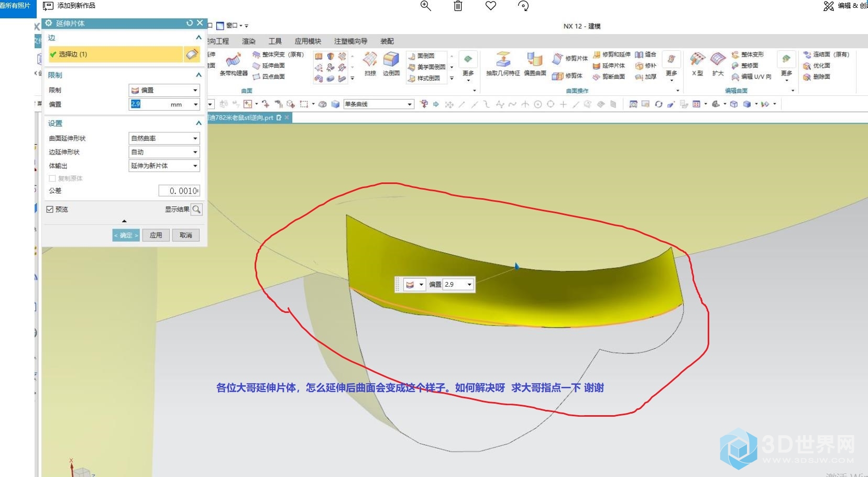Screen dimensions: 868x477
Task: Open the on-screen 偏置 2.9 value dropdown
Action: point(469,285)
